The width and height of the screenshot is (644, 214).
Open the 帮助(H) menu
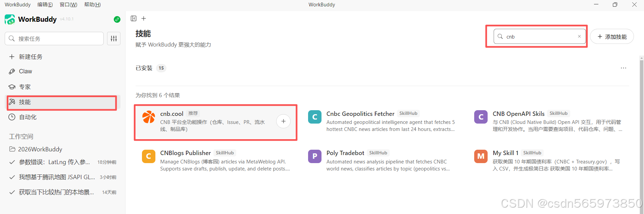click(x=92, y=5)
